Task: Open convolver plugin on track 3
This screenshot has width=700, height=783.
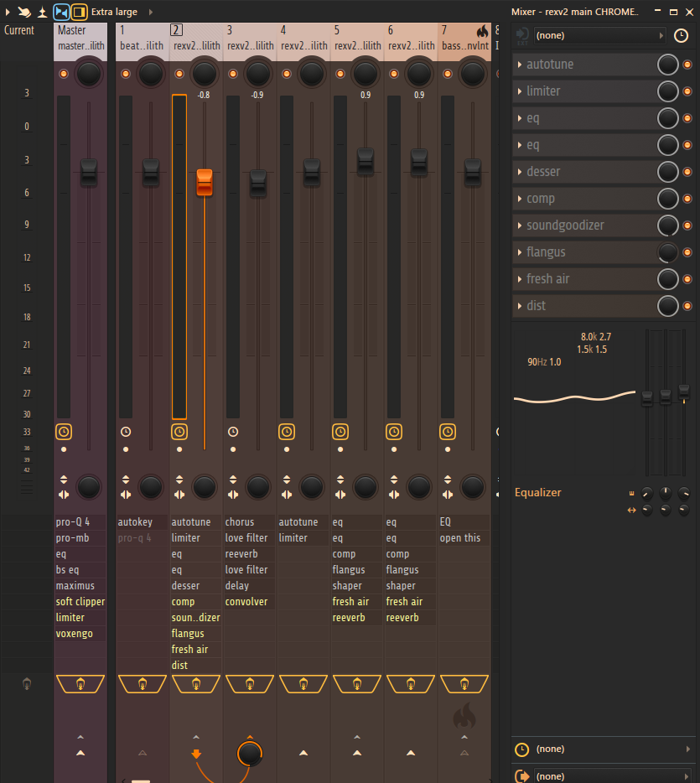Action: (249, 602)
